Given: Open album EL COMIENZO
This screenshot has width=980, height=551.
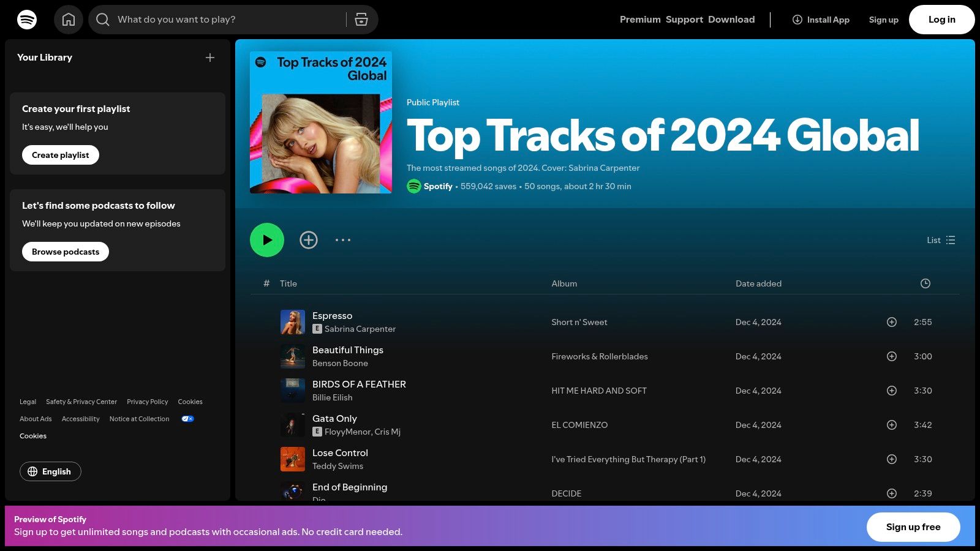Looking at the screenshot, I should pos(579,425).
